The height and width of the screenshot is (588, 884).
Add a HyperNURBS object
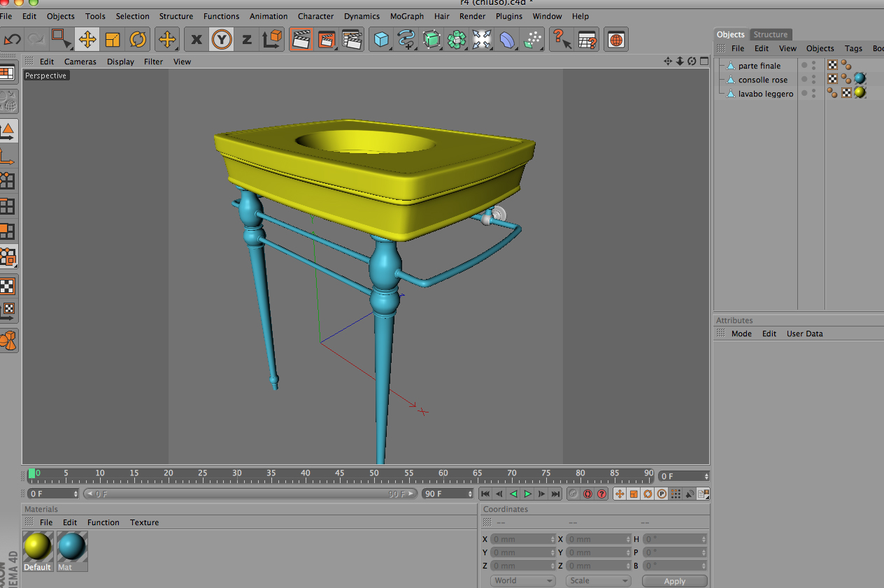(x=432, y=40)
